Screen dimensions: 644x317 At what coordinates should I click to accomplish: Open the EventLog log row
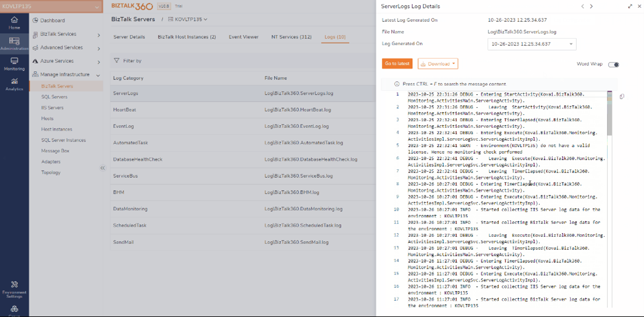click(x=243, y=126)
